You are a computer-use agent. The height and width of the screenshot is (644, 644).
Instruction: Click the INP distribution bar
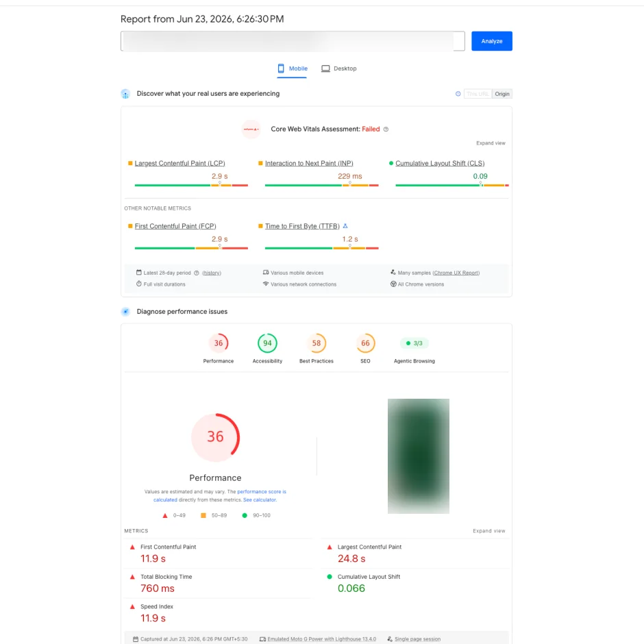[x=321, y=185]
